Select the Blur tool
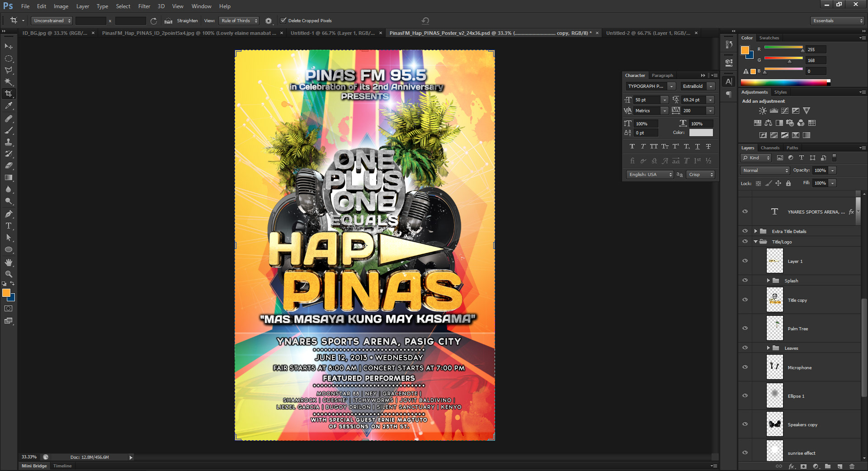Image resolution: width=868 pixels, height=471 pixels. click(x=9, y=189)
